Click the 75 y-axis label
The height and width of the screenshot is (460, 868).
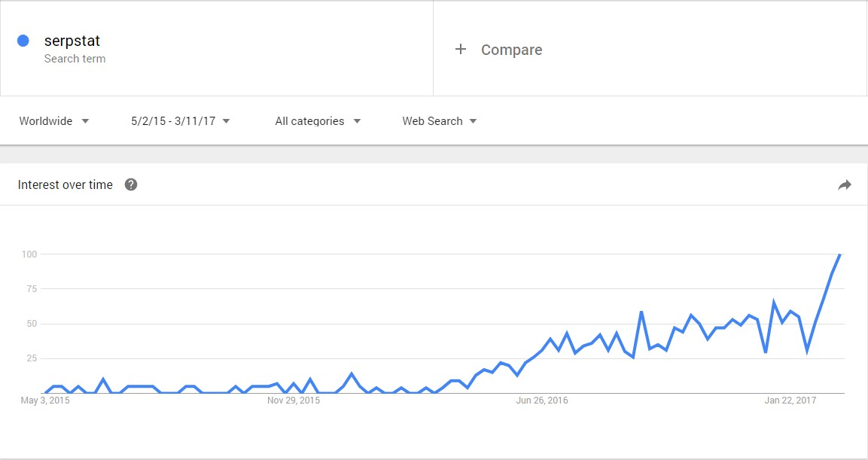click(x=31, y=289)
